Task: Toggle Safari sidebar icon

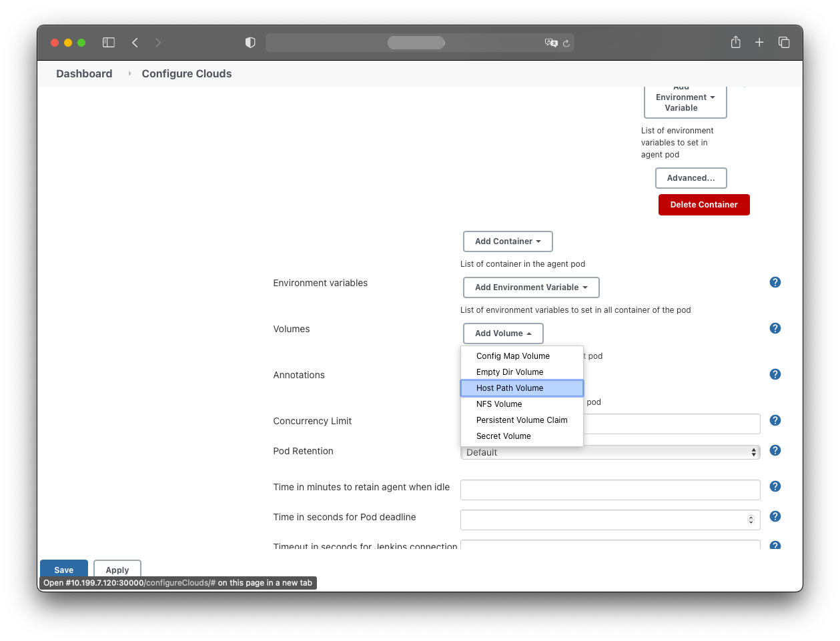Action: 109,43
